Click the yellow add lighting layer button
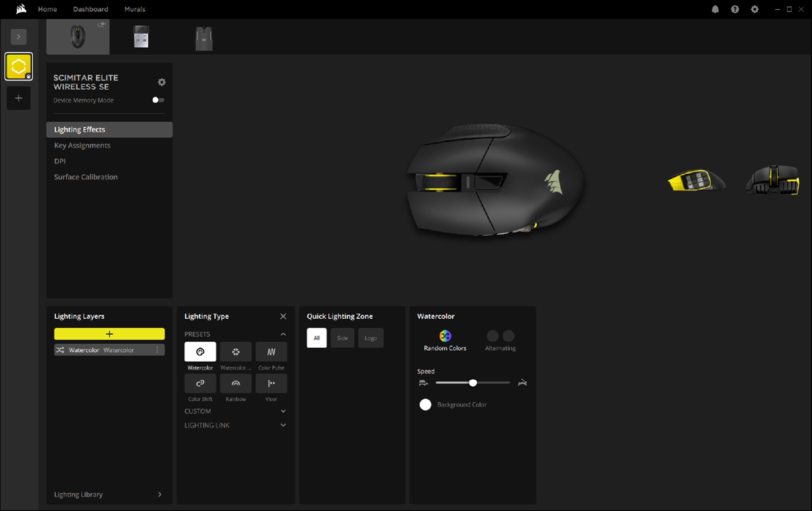This screenshot has height=511, width=812. (109, 334)
